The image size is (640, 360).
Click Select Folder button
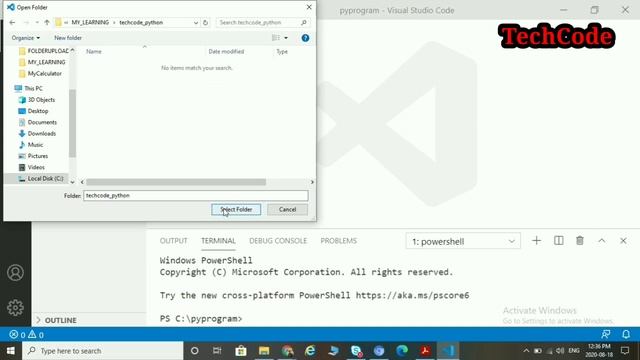[x=236, y=209]
